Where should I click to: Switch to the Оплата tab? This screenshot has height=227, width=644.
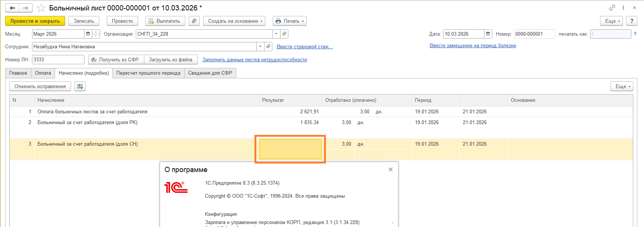pos(43,73)
